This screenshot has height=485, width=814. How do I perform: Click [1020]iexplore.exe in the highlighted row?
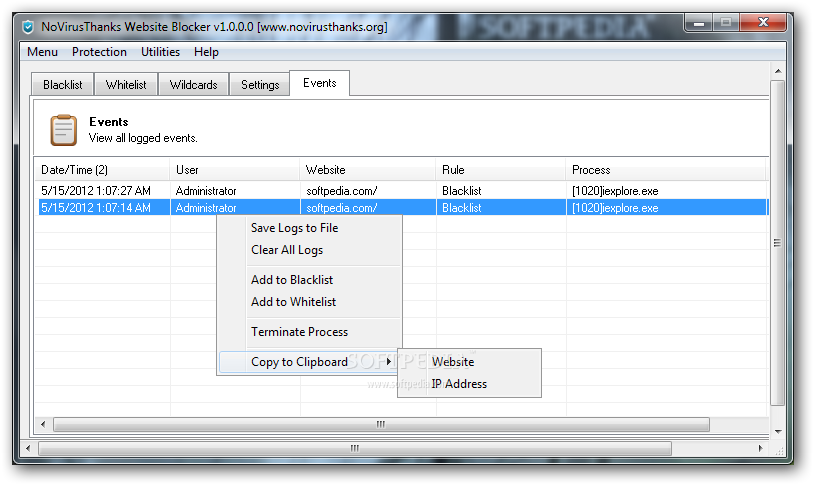pos(615,208)
